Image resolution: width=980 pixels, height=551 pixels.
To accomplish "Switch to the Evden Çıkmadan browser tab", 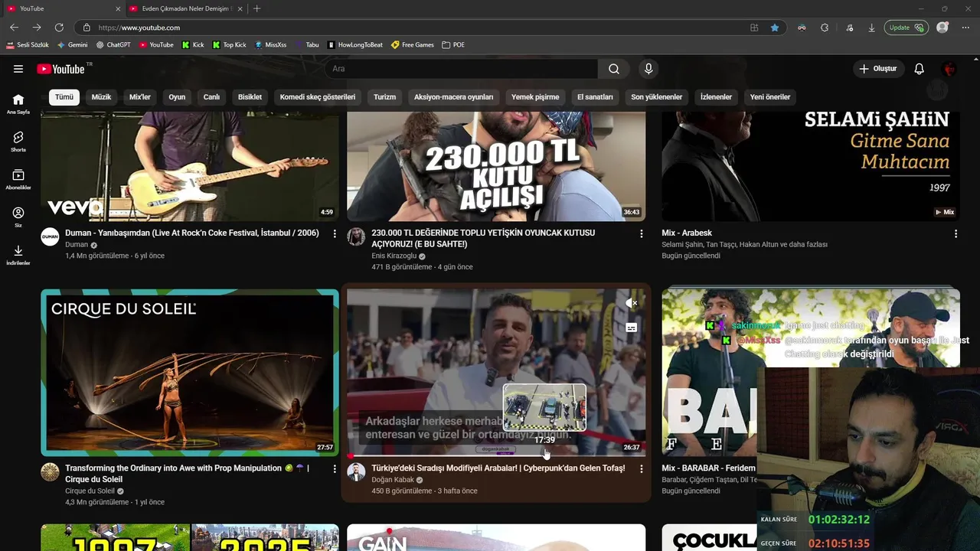I will click(x=185, y=8).
